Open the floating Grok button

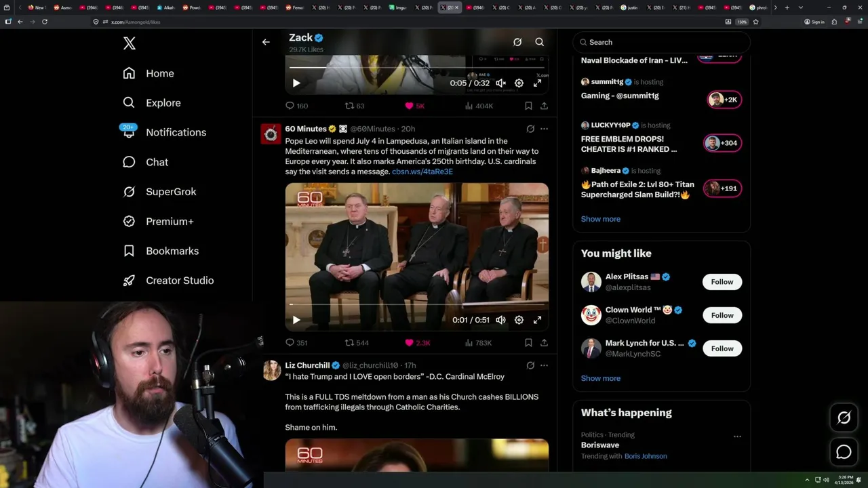tap(844, 418)
